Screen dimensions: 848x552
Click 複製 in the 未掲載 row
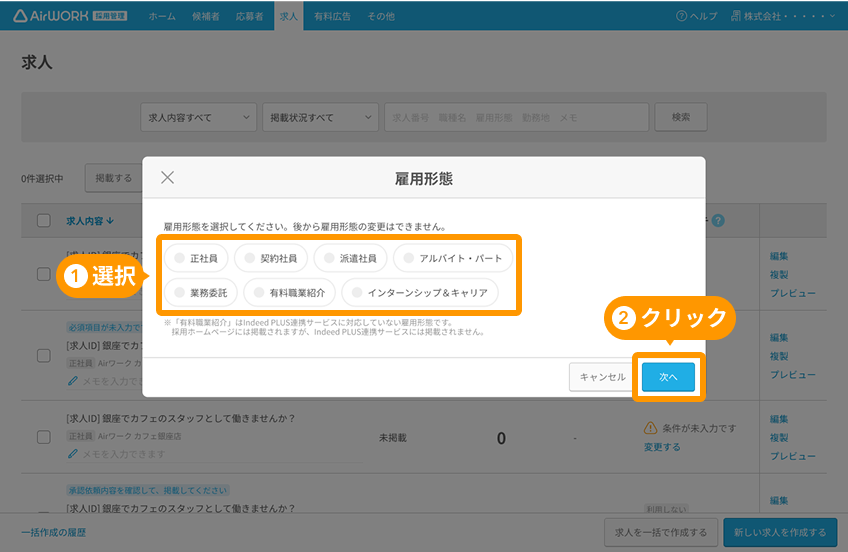click(779, 437)
